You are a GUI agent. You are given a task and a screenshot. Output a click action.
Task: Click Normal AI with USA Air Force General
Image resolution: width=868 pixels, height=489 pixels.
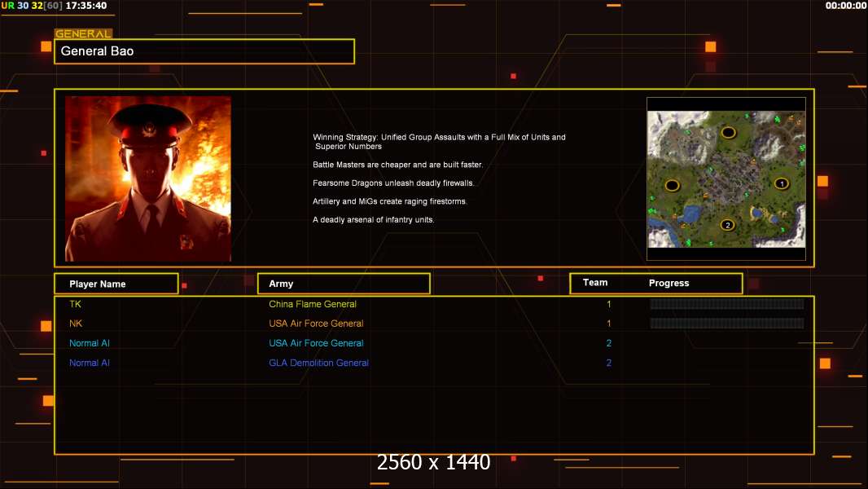(89, 343)
